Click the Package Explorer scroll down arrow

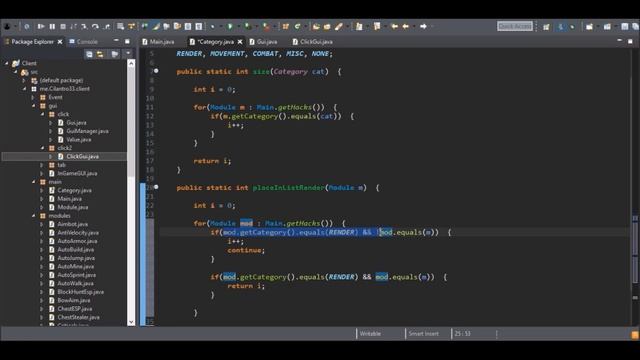pyautogui.click(x=131, y=322)
